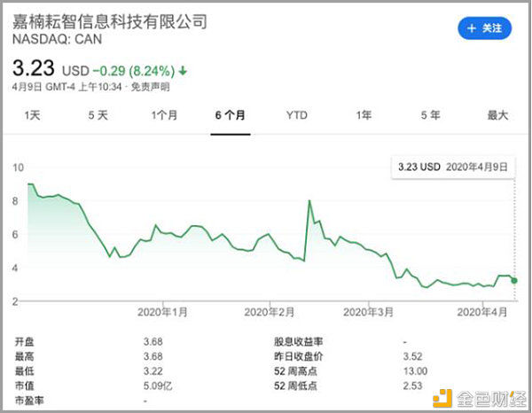The width and height of the screenshot is (532, 413).
Task: Click the 52 周低点 value 2.53
Action: [x=412, y=386]
